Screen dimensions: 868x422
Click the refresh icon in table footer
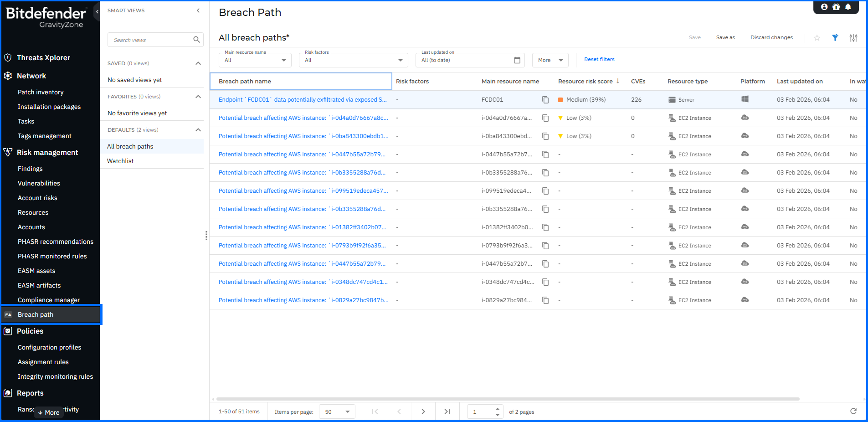point(853,411)
